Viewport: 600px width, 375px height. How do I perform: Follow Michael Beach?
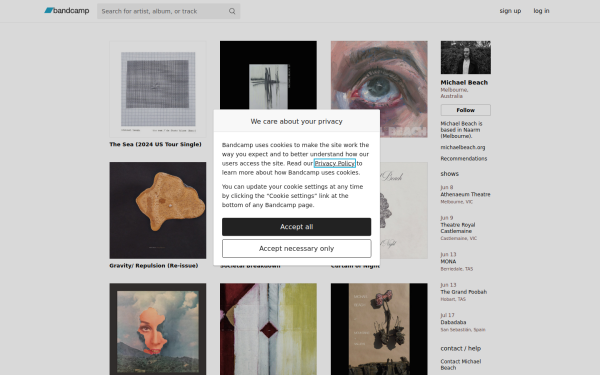[x=465, y=110]
